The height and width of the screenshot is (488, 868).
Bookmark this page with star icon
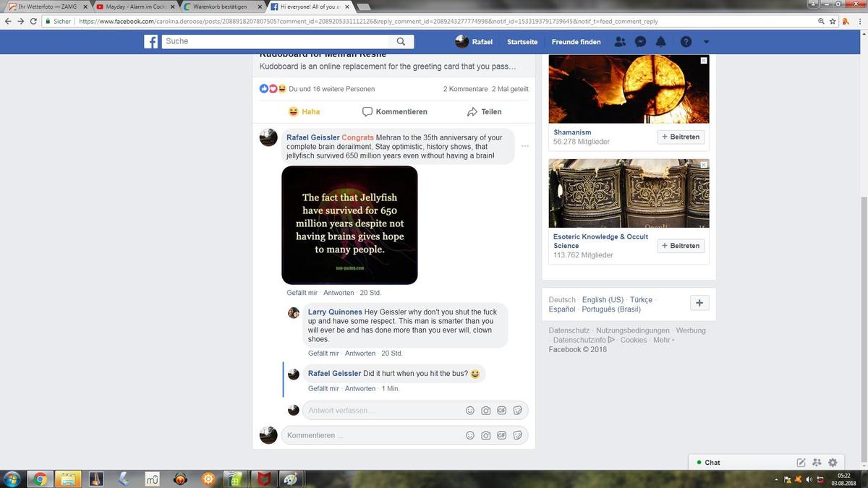click(x=834, y=22)
